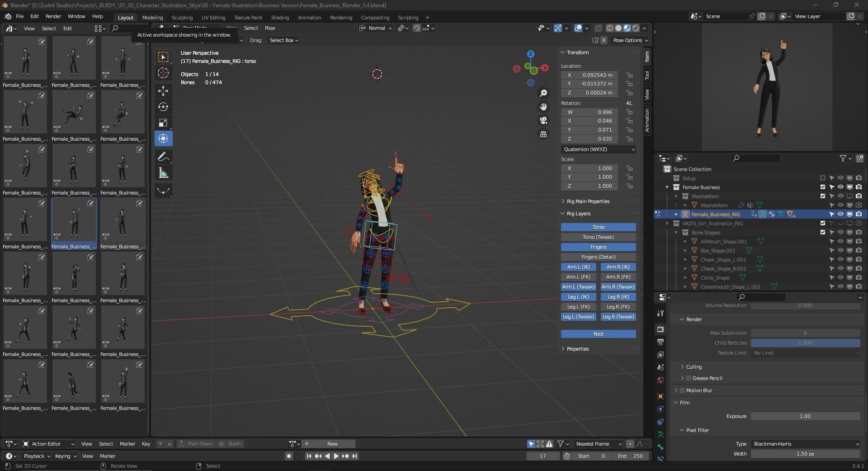Screen dimensions: 868x471
Task: Open Output properties tab
Action: click(x=660, y=342)
